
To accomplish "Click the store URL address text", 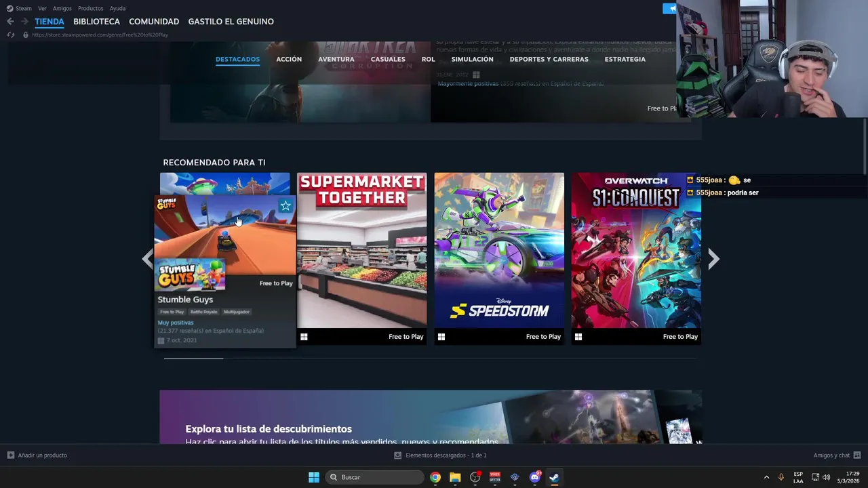I will point(100,35).
